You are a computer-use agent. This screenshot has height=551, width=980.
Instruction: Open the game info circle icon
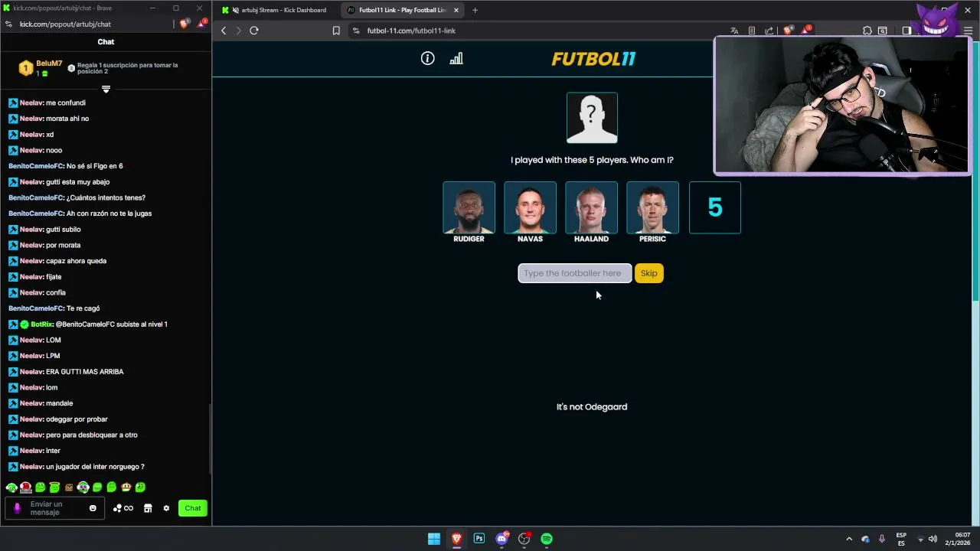point(427,58)
